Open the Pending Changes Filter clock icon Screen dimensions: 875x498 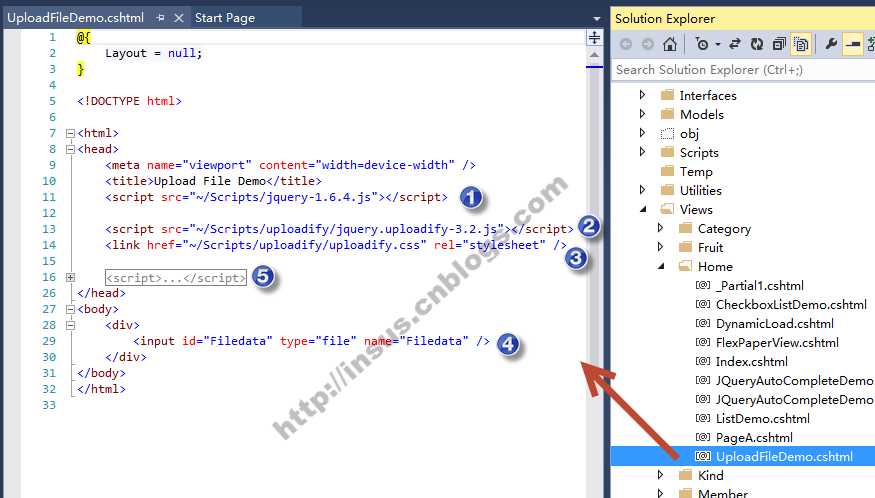click(x=702, y=44)
